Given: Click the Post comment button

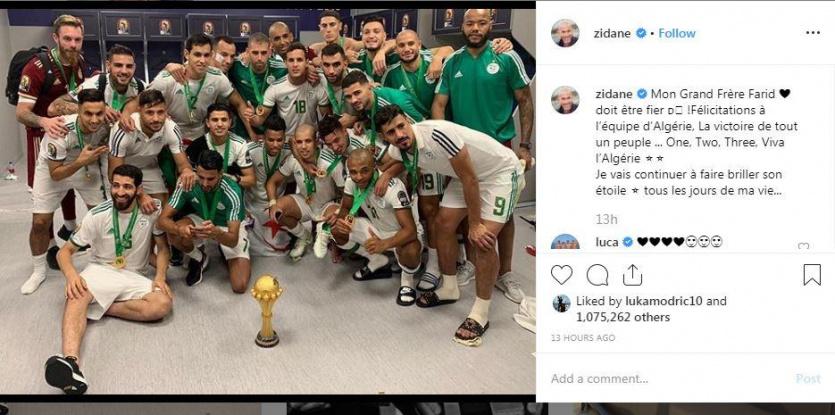Looking at the screenshot, I should click(808, 379).
